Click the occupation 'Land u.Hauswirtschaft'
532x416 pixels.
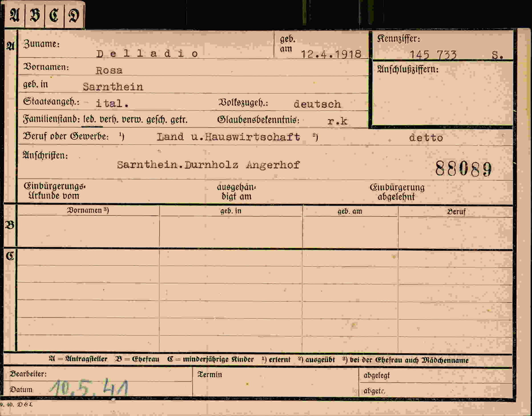pyautogui.click(x=228, y=137)
